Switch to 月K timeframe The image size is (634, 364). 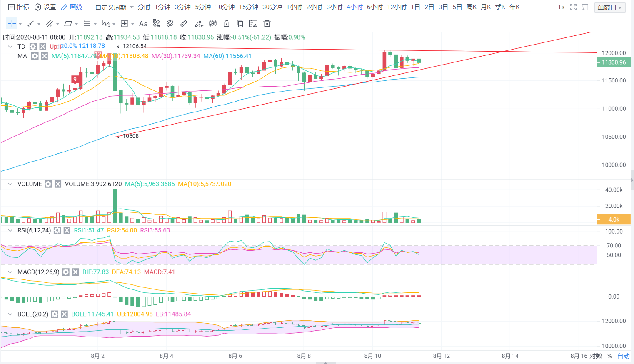pyautogui.click(x=486, y=7)
